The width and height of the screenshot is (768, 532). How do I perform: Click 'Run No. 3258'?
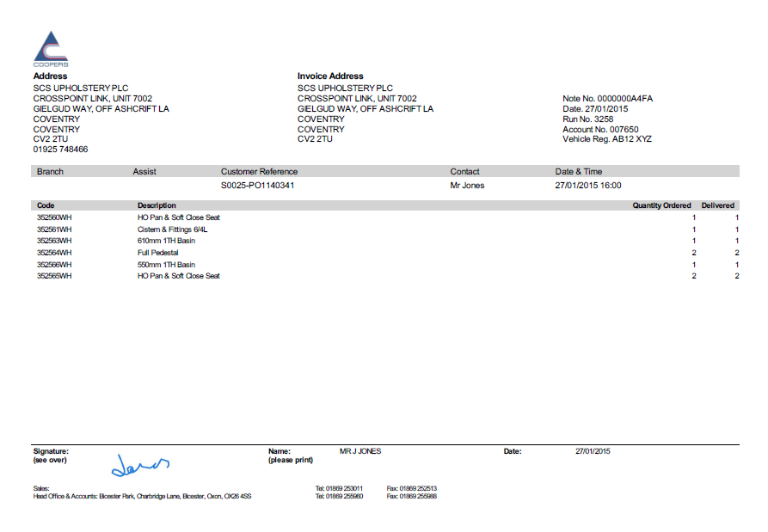[587, 119]
